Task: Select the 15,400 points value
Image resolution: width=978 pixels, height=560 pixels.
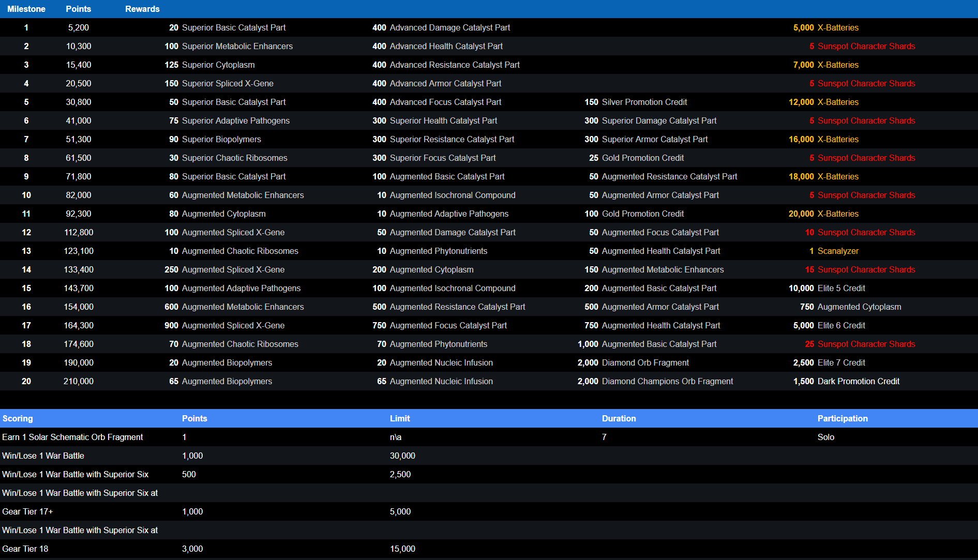Action: (79, 65)
